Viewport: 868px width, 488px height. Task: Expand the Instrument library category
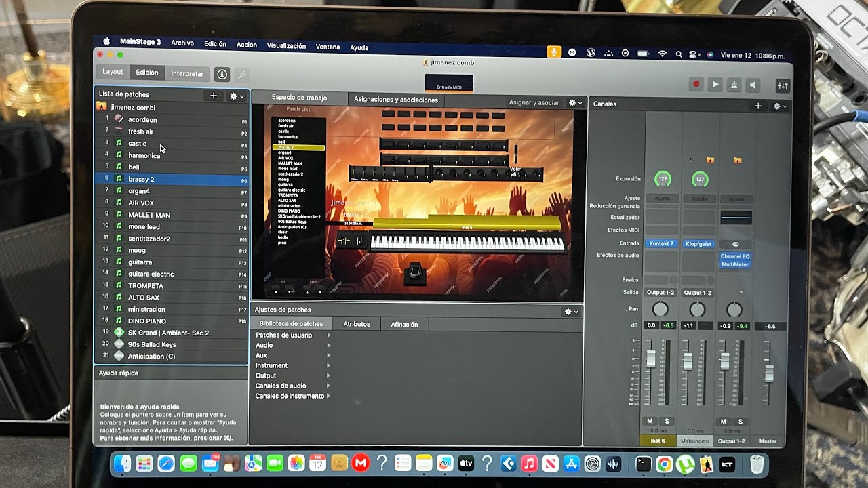tap(293, 365)
